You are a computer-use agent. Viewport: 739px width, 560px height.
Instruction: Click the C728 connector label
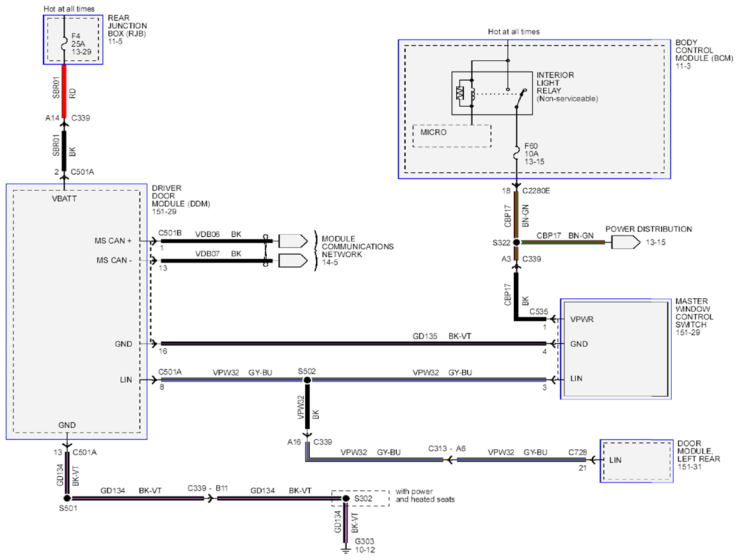tap(577, 452)
